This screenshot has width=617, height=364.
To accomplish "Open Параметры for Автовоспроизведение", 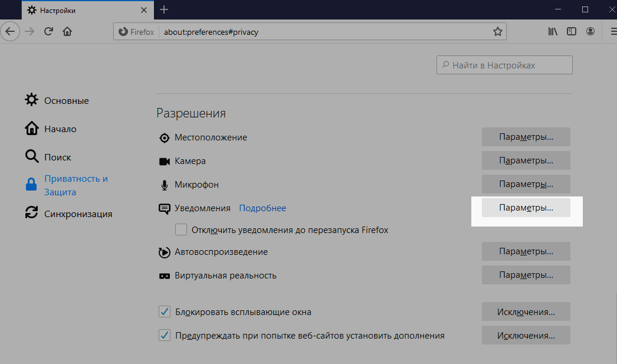I will pos(526,251).
